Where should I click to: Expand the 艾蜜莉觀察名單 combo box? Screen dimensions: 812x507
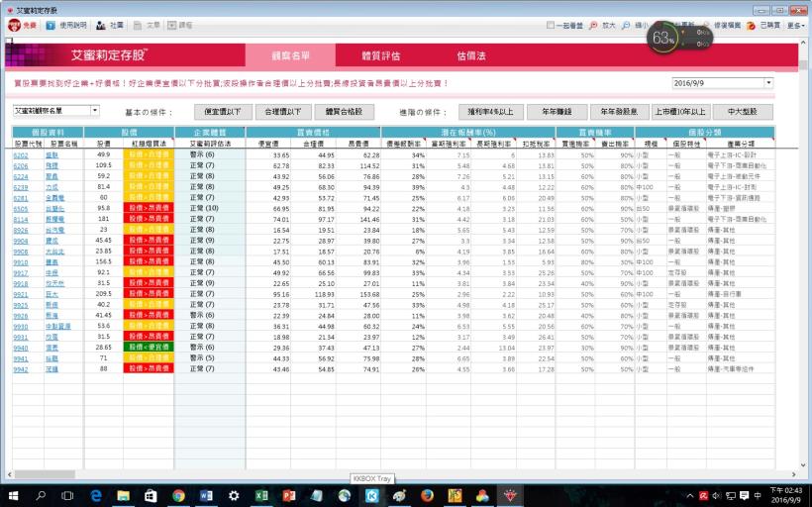(95, 110)
